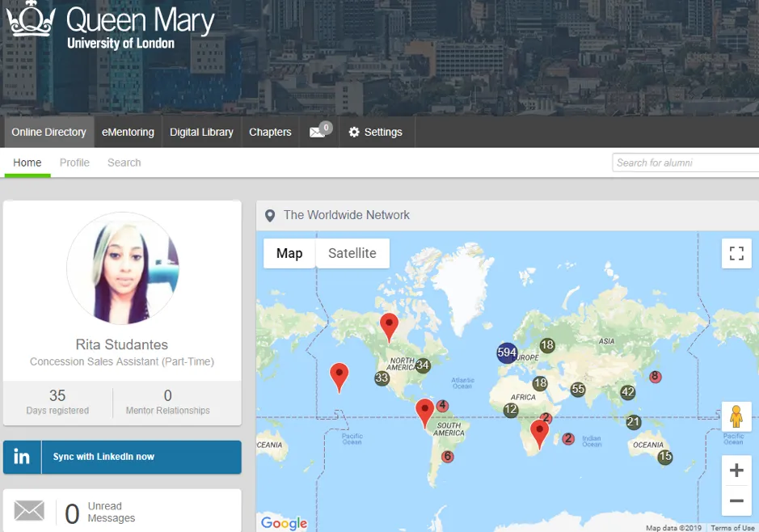Zoom out on the map

pyautogui.click(x=736, y=500)
